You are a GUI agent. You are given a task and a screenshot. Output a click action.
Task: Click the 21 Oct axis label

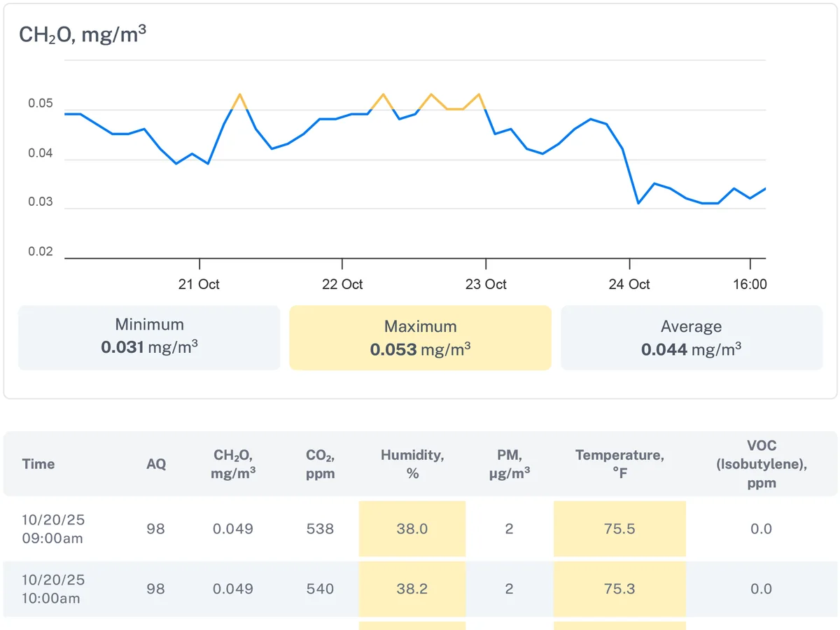tap(199, 284)
